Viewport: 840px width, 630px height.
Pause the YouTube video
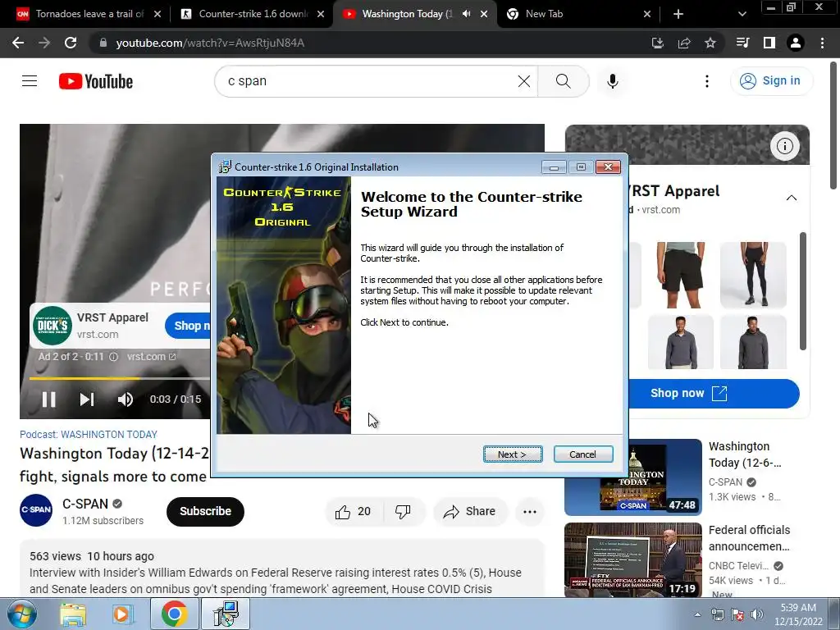pyautogui.click(x=48, y=399)
